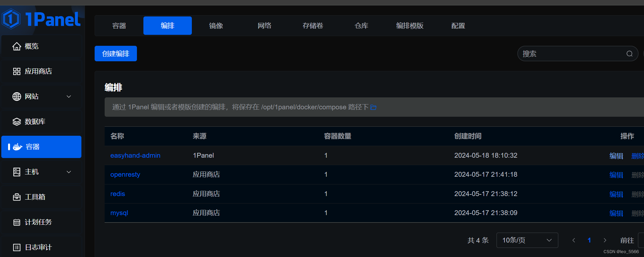
Task: Click the 来源 column header
Action: point(200,136)
